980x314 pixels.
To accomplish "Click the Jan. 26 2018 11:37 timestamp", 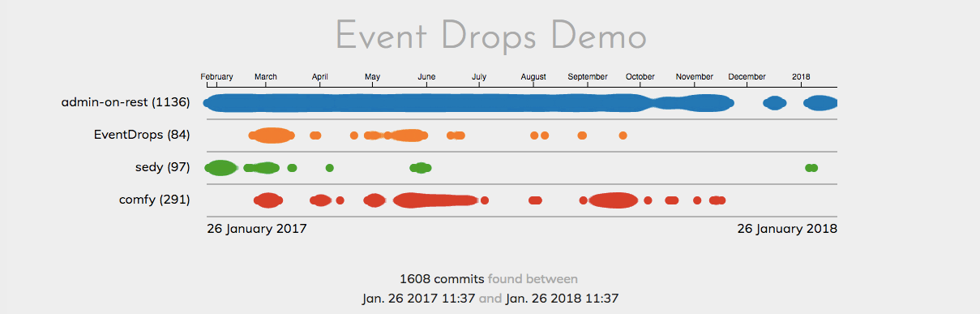I will [562, 298].
